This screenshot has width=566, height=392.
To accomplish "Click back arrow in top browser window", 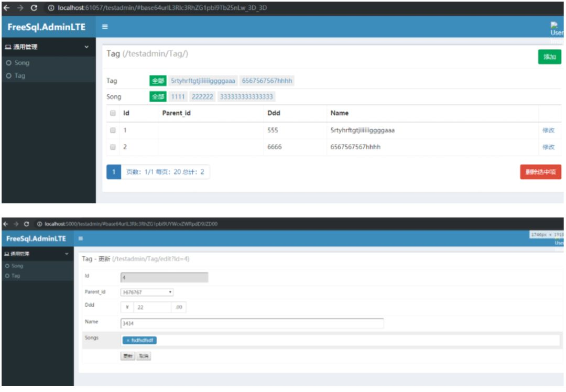I will (x=6, y=7).
